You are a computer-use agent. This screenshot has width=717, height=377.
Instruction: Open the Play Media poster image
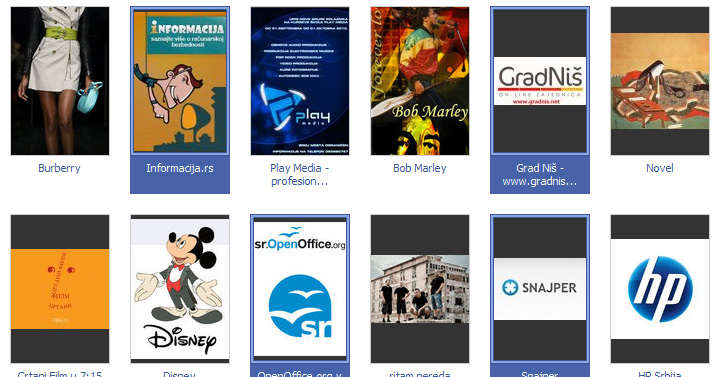pos(300,81)
